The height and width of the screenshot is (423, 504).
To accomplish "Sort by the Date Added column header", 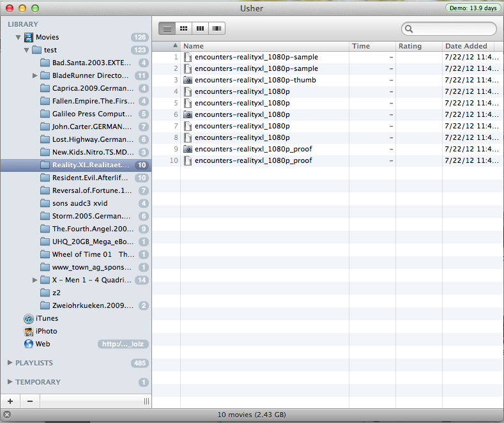I will pos(468,46).
